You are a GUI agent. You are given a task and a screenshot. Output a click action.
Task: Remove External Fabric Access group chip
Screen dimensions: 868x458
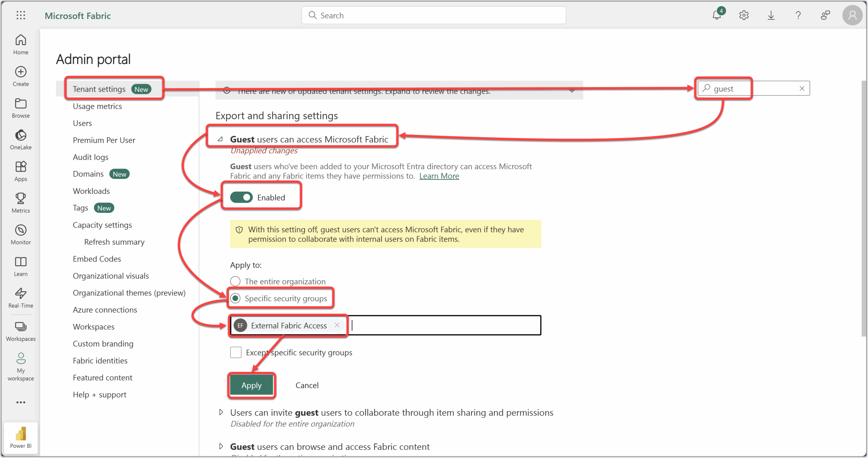(337, 325)
